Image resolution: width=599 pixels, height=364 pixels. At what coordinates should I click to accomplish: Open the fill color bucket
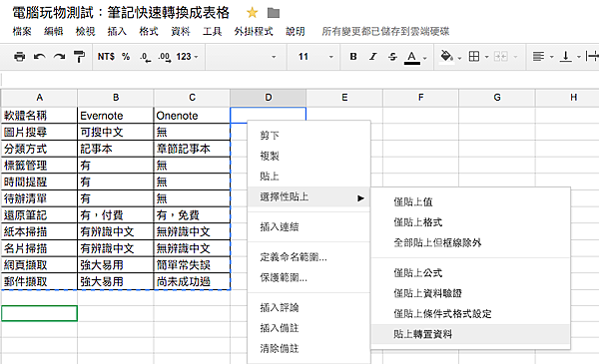[x=446, y=57]
